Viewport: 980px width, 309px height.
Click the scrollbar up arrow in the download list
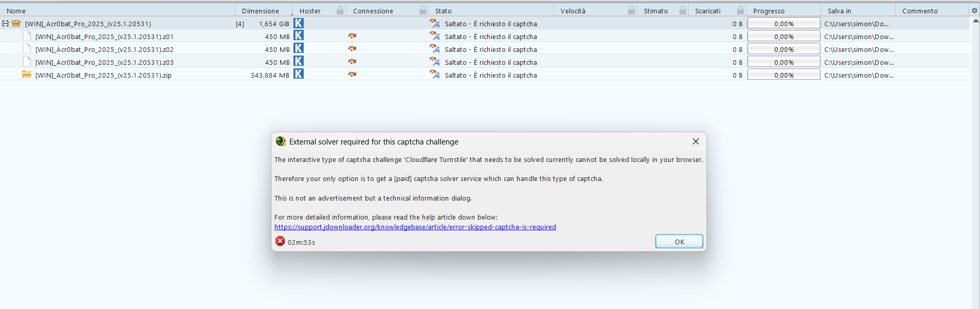(975, 21)
